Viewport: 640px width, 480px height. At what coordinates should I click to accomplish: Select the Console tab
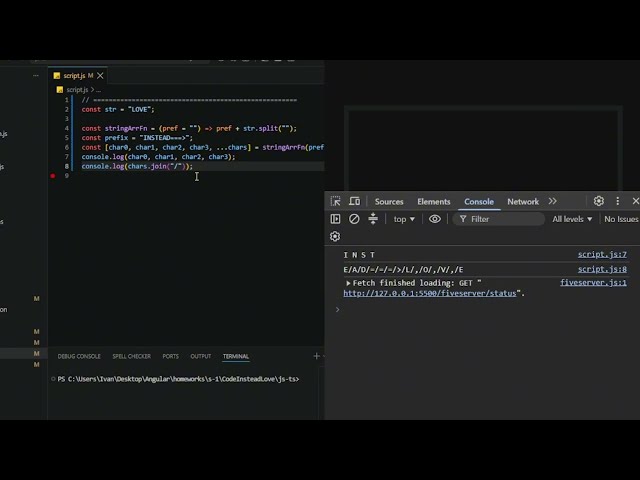coord(479,202)
